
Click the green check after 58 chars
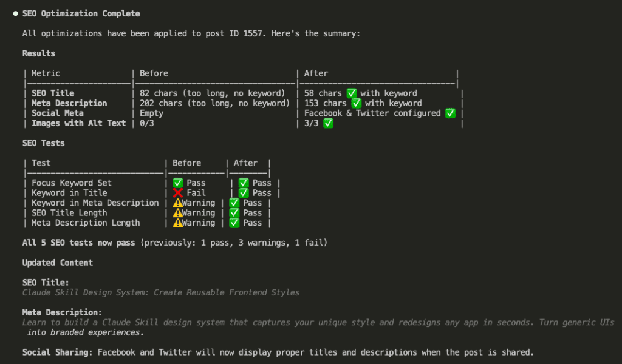(x=352, y=93)
